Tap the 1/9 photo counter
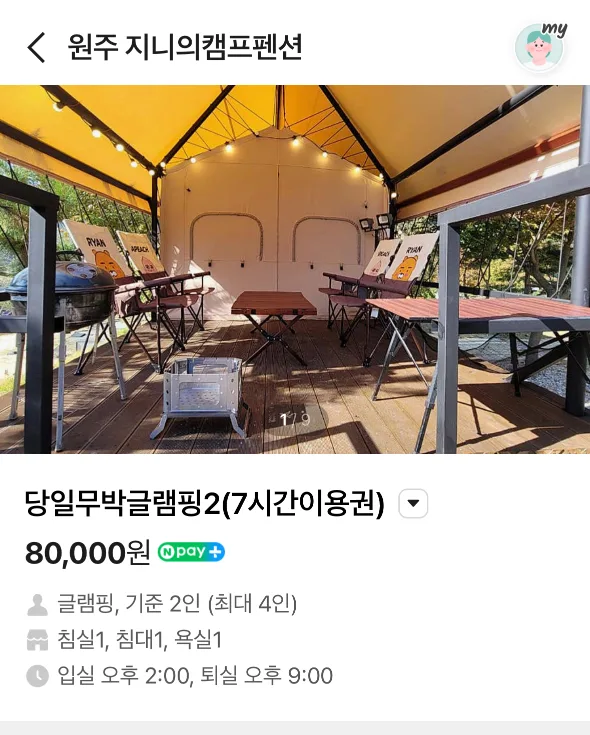The width and height of the screenshot is (590, 735). tap(295, 419)
